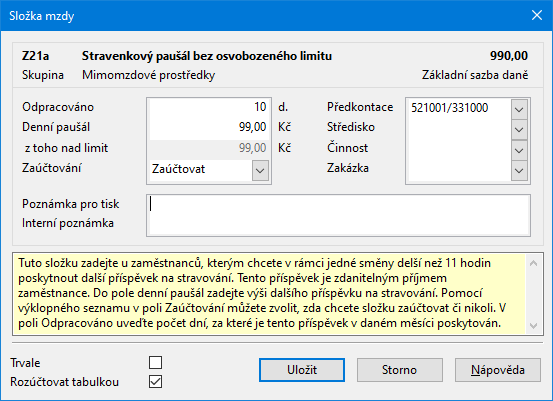Screen dimensions: 553x401
Task: Click the up arrow of the help text scrollbar
Action: point(534,263)
